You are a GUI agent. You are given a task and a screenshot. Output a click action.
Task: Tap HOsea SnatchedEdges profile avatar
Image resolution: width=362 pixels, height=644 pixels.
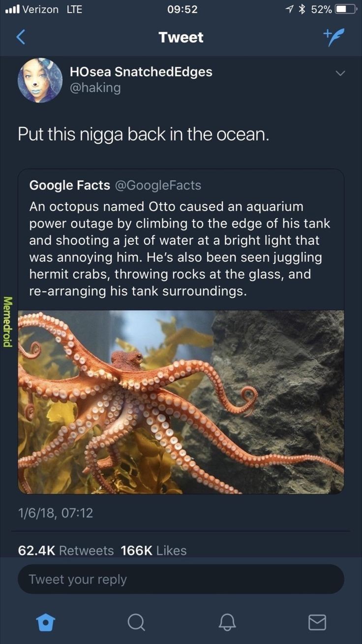[40, 80]
